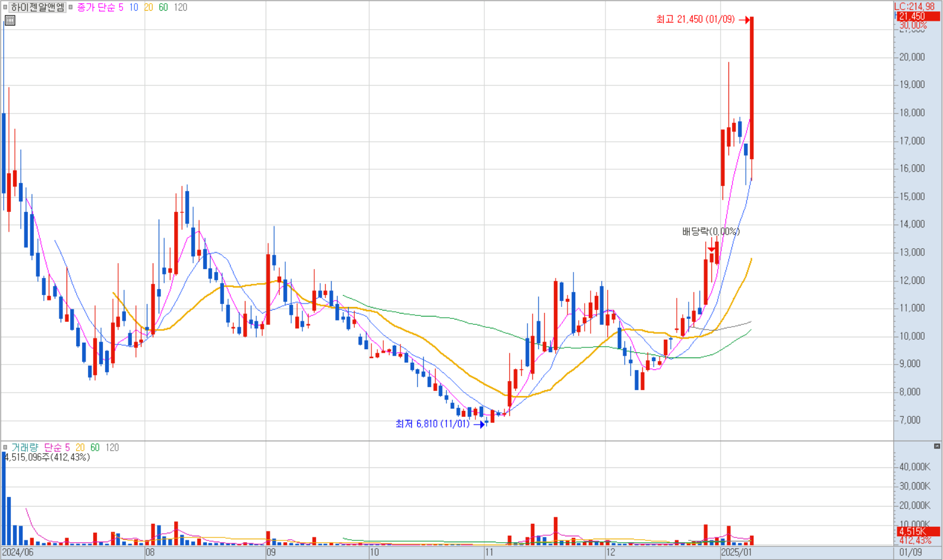Viewport: 943px width, 560px height.
Task: Click the 2024/06 date axis label
Action: [x=18, y=552]
